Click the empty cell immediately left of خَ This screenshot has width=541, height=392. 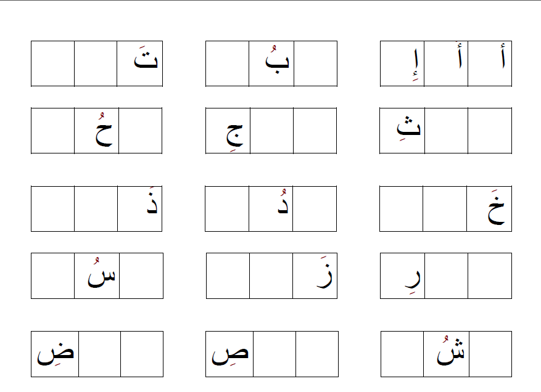pyautogui.click(x=445, y=209)
